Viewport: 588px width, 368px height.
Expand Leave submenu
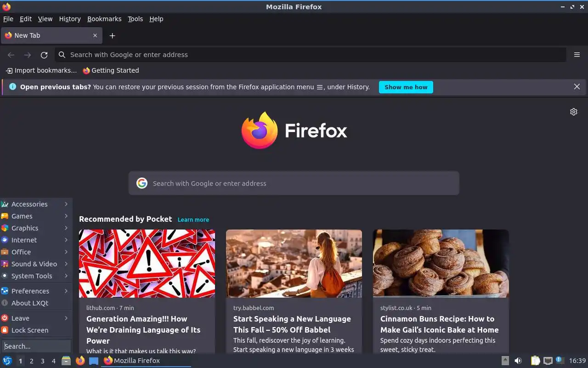pyautogui.click(x=36, y=318)
